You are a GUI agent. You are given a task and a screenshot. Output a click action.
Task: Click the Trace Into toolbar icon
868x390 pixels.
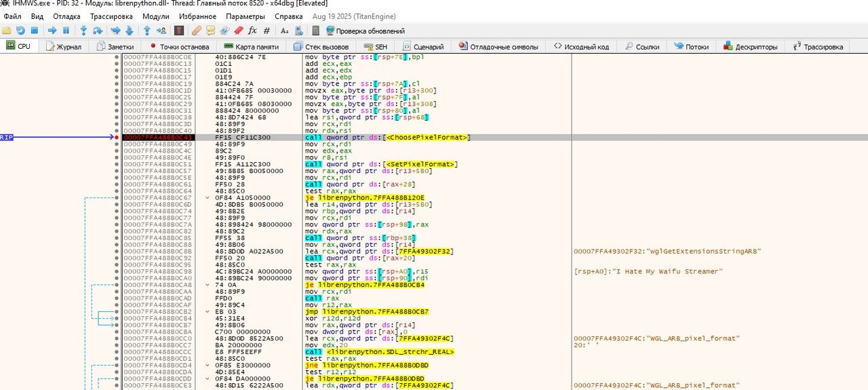point(116,31)
